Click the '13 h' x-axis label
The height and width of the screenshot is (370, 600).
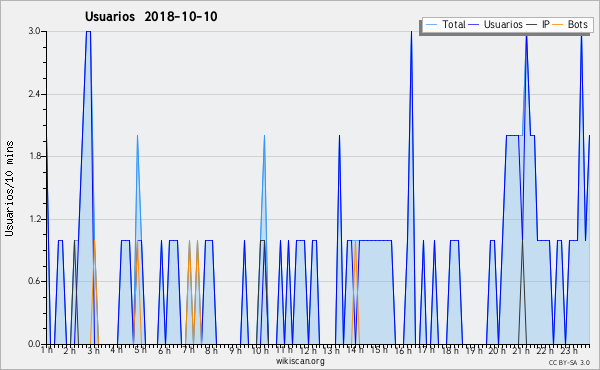coord(331,350)
